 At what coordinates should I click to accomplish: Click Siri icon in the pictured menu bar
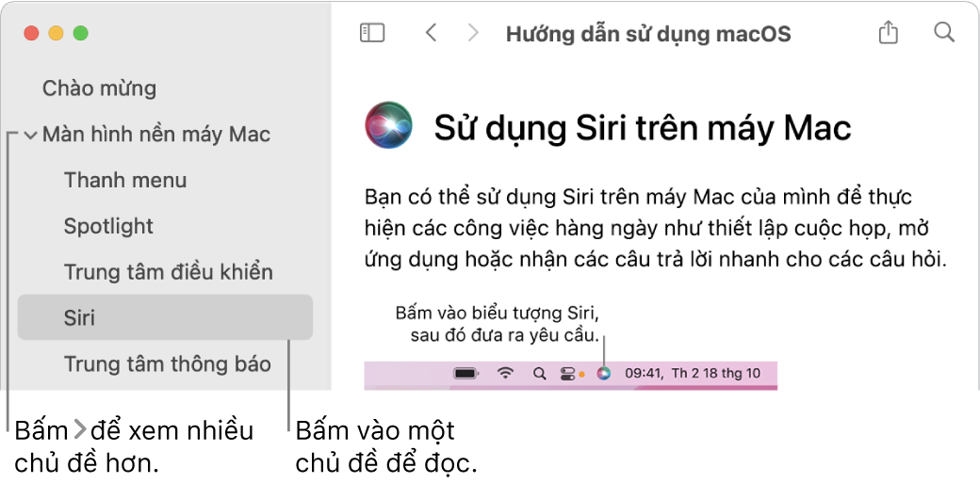603,374
